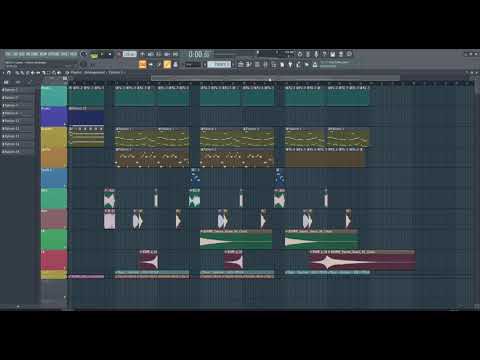Screen dimensions: 480x360
Task: Open the mixer view icon beside yellow button
Action: click(x=175, y=64)
